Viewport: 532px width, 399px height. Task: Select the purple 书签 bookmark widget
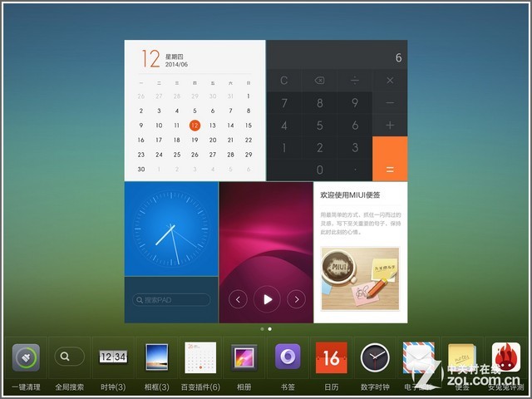[x=288, y=358]
